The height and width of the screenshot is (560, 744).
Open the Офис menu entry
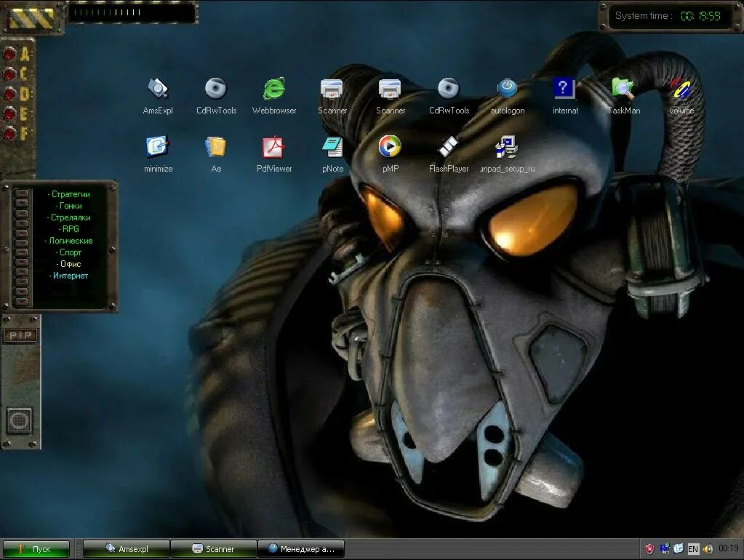point(69,264)
